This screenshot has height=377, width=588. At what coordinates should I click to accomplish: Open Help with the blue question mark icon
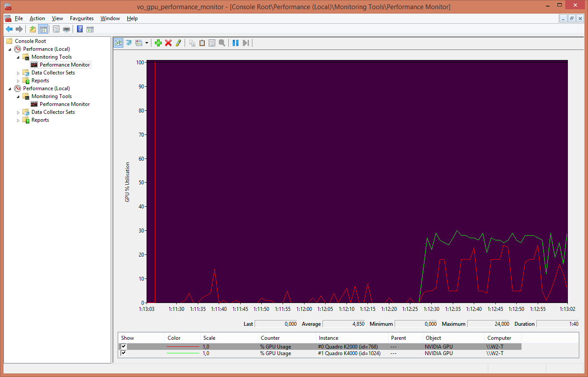[x=80, y=29]
